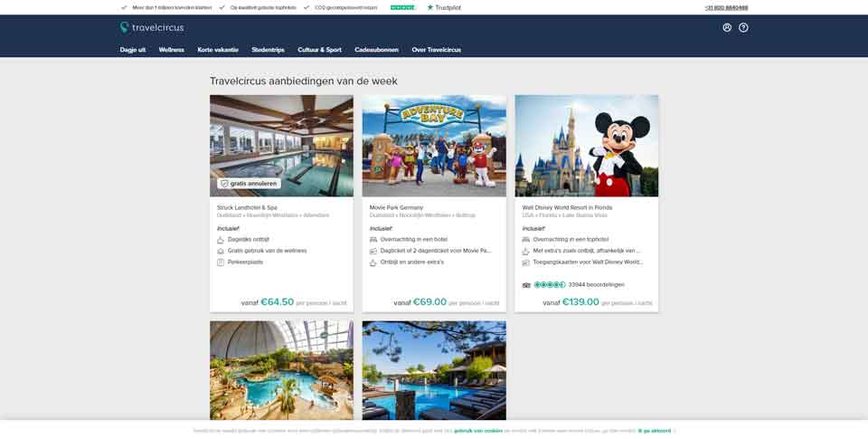
Task: Click the Tripadvisor rating bubbles in Disney card
Action: tap(549, 285)
